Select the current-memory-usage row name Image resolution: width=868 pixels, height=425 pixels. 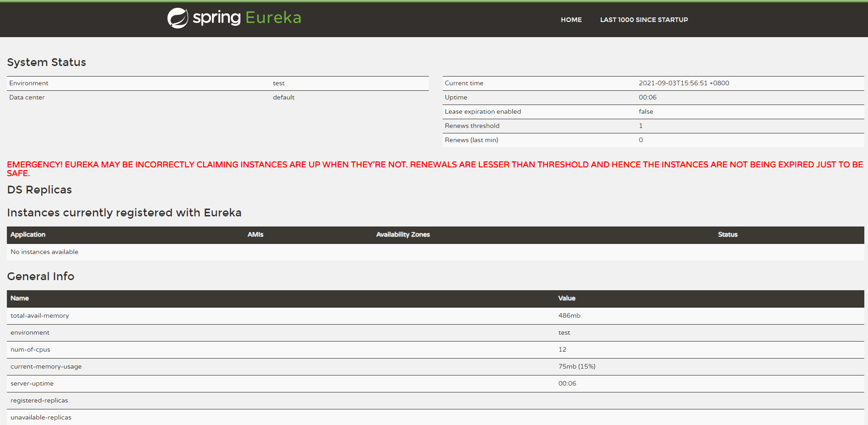pyautogui.click(x=46, y=366)
